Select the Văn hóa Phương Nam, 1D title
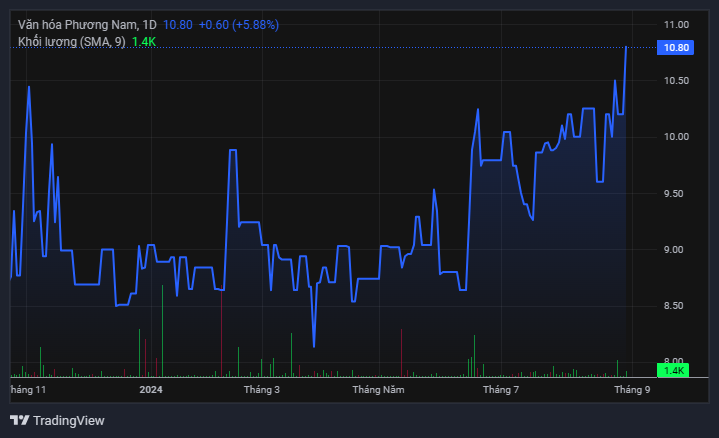Viewport: 719px width, 438px height. click(87, 25)
